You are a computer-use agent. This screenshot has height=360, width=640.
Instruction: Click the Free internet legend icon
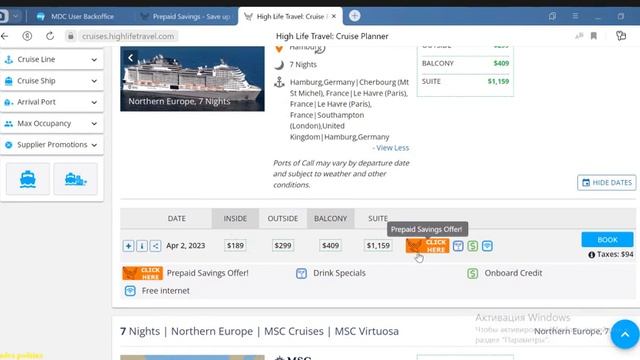click(x=130, y=291)
